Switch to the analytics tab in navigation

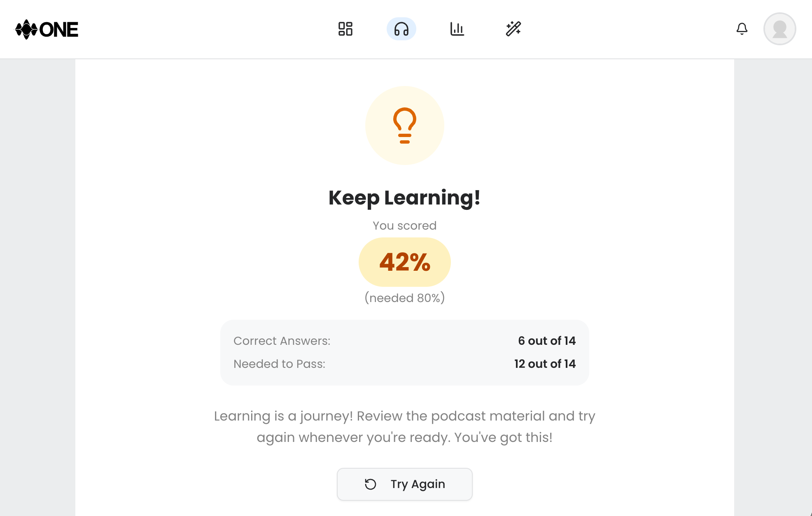pos(457,29)
